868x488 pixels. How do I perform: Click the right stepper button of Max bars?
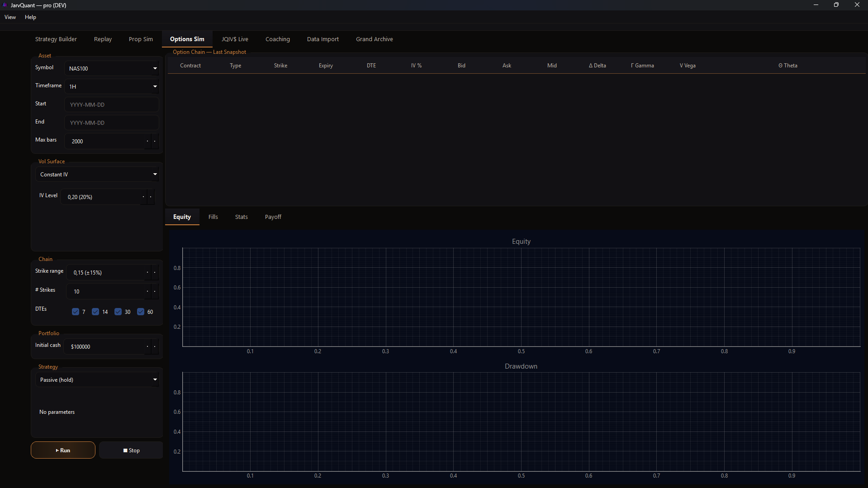(x=155, y=141)
